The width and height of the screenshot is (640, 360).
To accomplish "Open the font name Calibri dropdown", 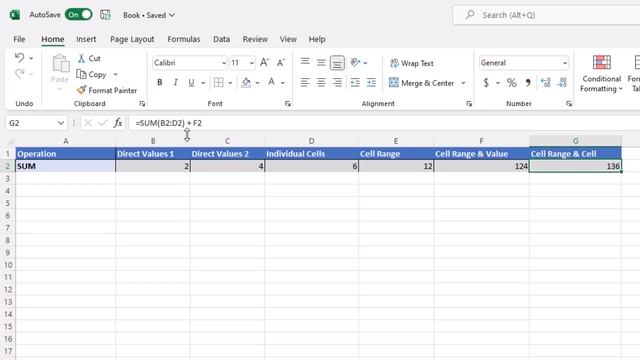I will pos(224,63).
